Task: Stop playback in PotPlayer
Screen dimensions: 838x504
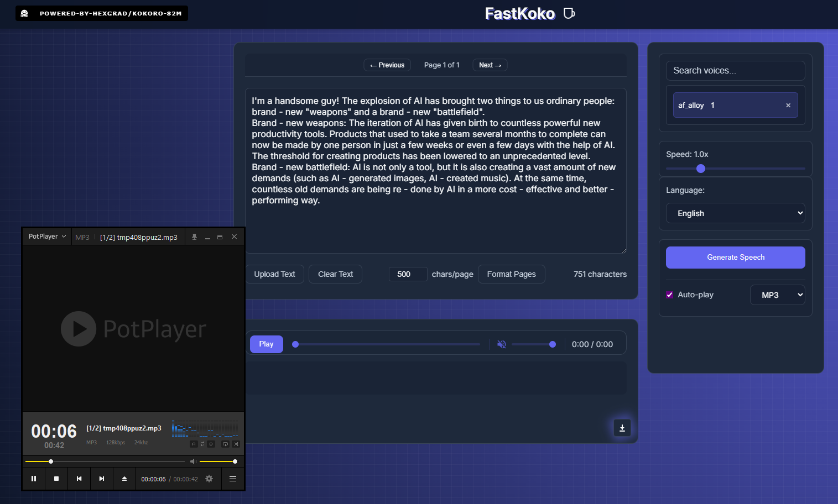Action: coord(56,479)
